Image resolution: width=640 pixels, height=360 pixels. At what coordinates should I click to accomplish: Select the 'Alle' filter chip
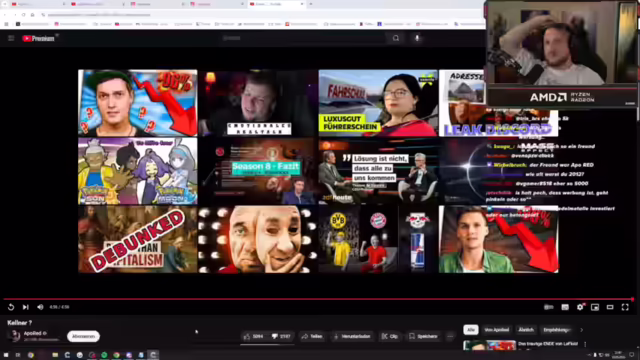[x=471, y=330]
